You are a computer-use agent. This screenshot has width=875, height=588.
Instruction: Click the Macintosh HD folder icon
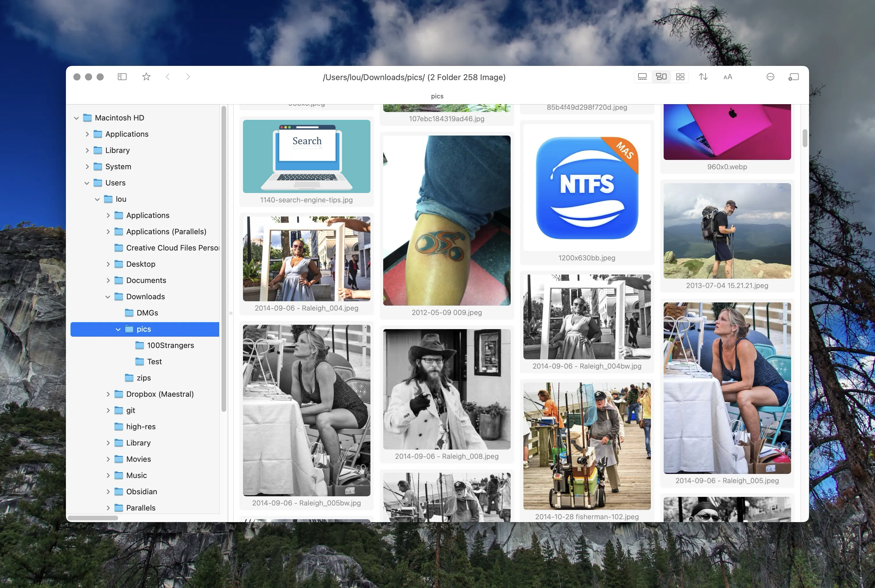[x=87, y=118]
